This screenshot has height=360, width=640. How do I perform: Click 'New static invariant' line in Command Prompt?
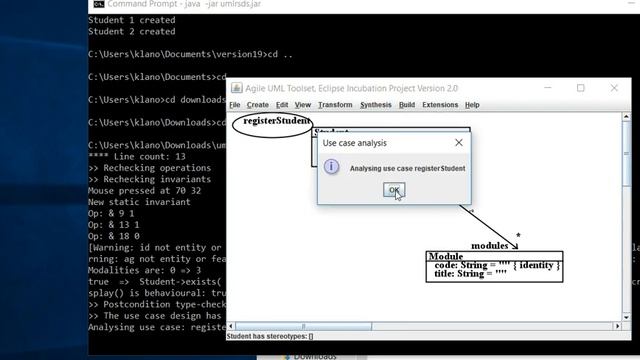[x=139, y=202]
